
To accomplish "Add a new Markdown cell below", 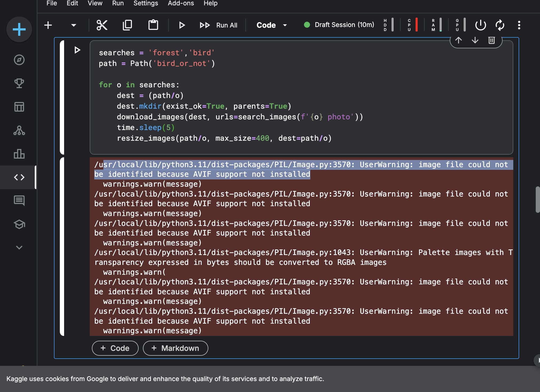I will (175, 348).
